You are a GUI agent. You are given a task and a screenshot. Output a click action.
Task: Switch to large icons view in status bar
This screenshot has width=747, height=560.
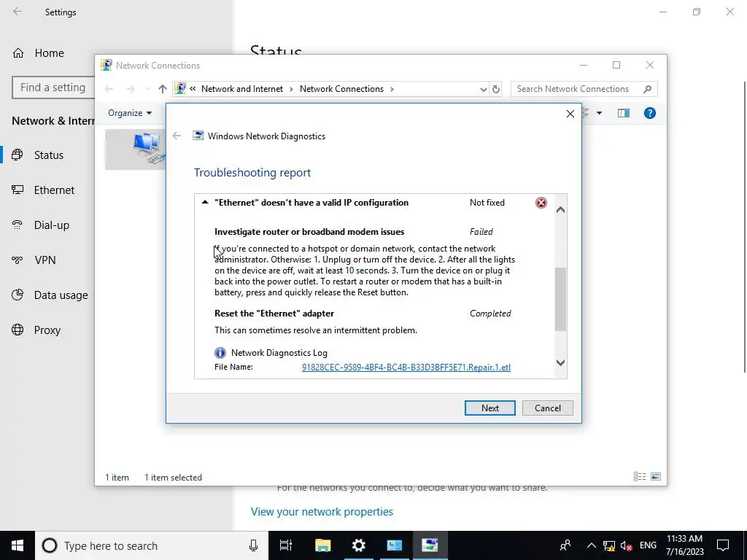click(656, 477)
